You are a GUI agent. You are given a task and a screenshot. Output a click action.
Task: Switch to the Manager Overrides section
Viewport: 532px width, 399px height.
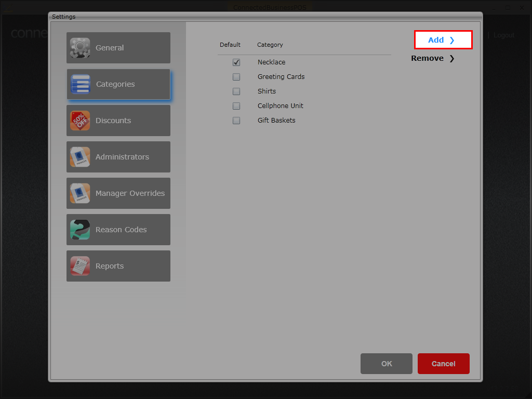118,193
